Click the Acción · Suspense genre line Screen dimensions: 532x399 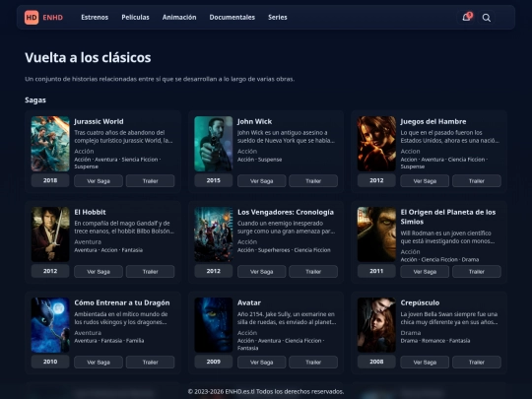click(259, 160)
